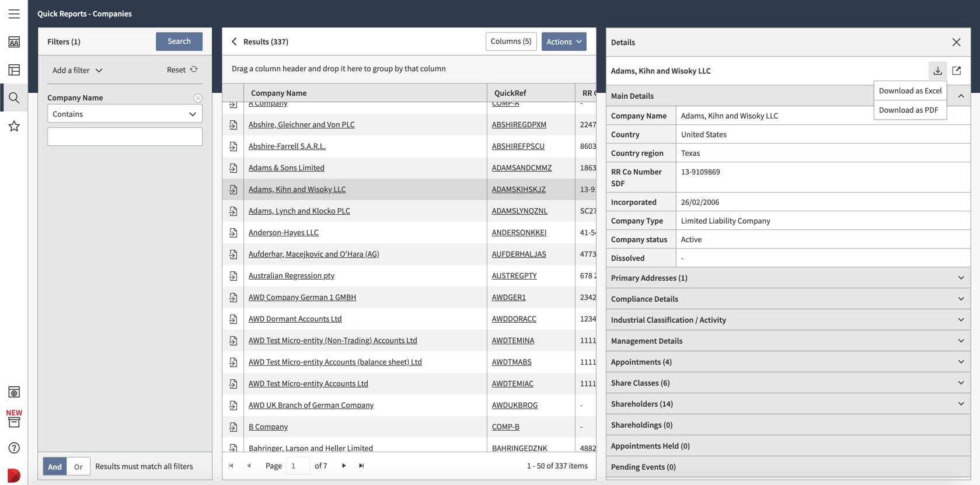Open the Favorites star in sidebar
This screenshot has height=485, width=980.
coord(14,126)
